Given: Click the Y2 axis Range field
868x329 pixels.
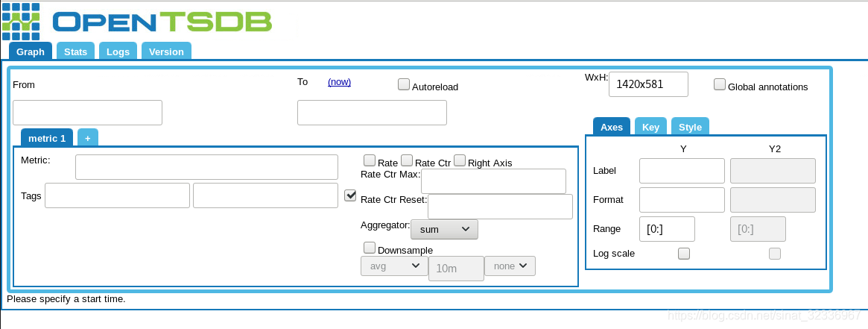Looking at the screenshot, I should (758, 229).
